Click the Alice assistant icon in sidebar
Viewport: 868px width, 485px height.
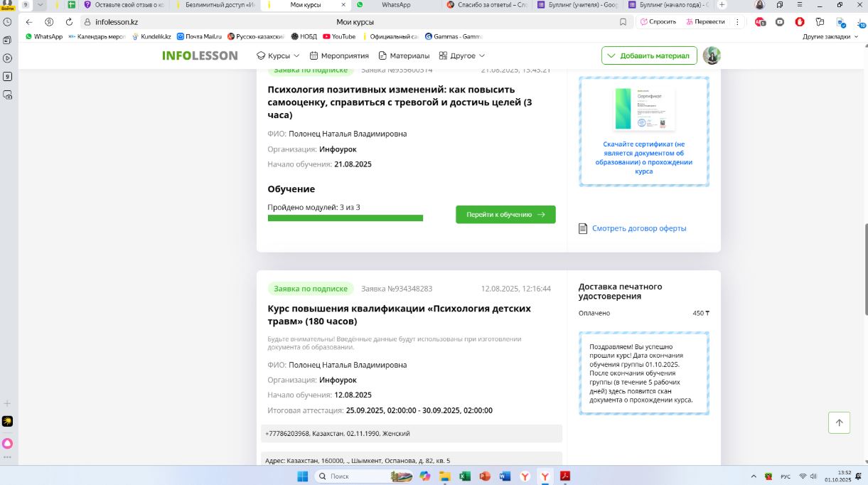pyautogui.click(x=7, y=443)
